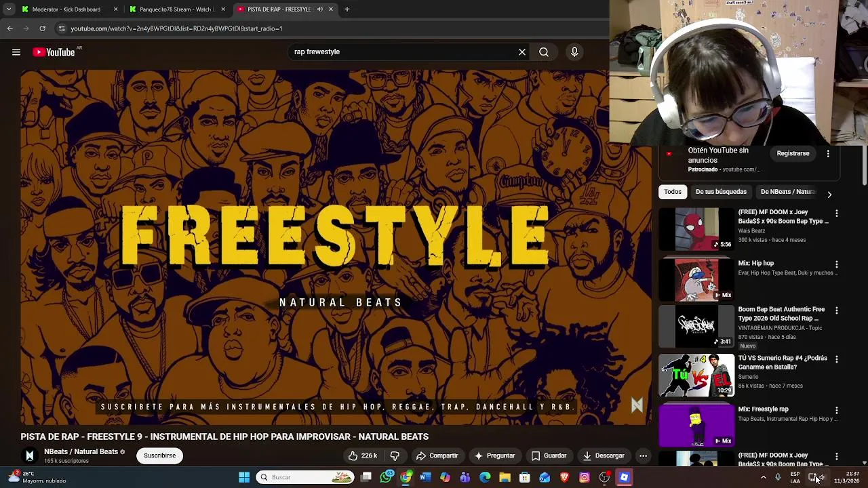This screenshot has width=868, height=488.
Task: View site information icon in address bar
Action: pyautogui.click(x=61, y=28)
